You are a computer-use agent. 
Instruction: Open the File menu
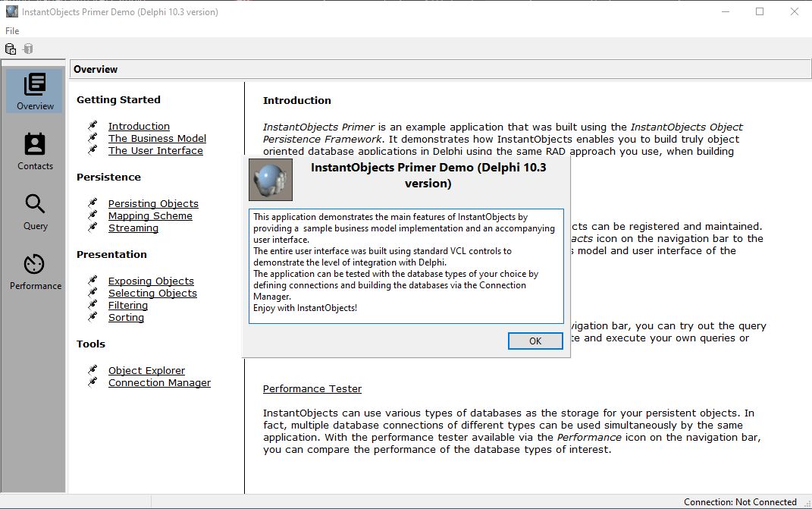point(11,30)
